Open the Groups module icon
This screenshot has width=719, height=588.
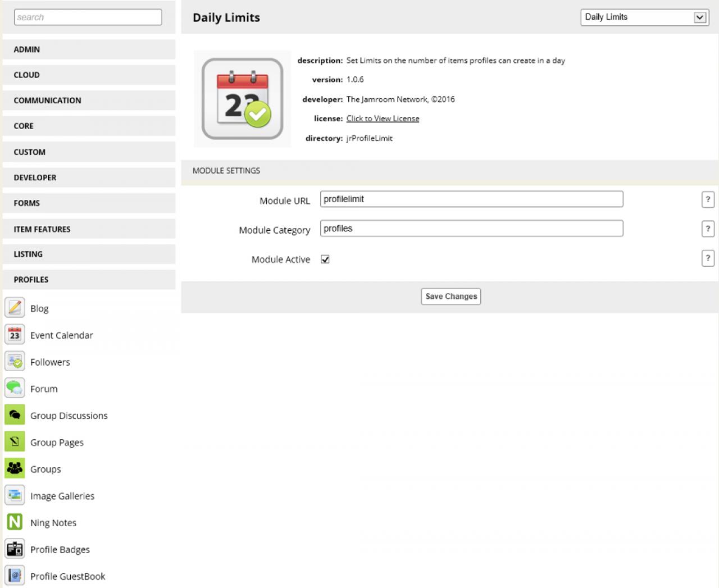(x=15, y=468)
